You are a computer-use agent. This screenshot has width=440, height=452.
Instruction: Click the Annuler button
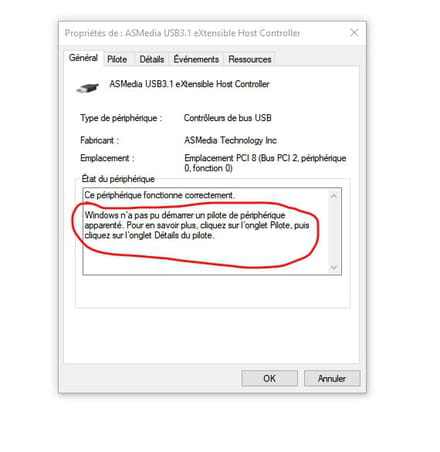point(332,378)
